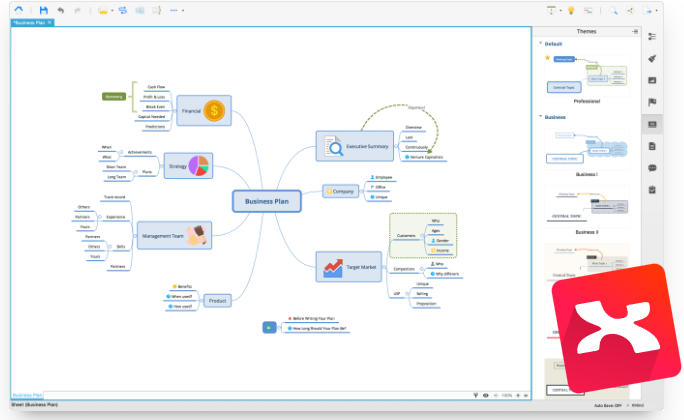
Task: Click the lightbulb icon in the top toolbar
Action: pyautogui.click(x=571, y=10)
